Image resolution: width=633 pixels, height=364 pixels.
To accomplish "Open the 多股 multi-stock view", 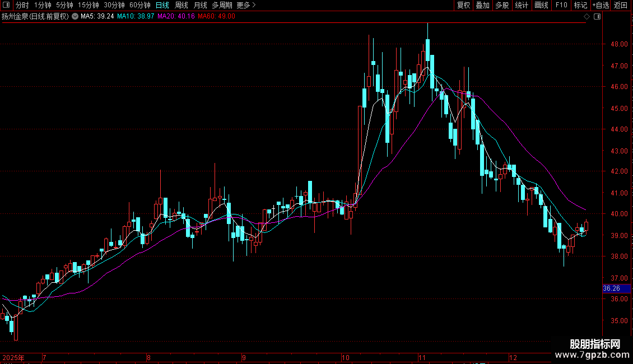I will [502, 5].
